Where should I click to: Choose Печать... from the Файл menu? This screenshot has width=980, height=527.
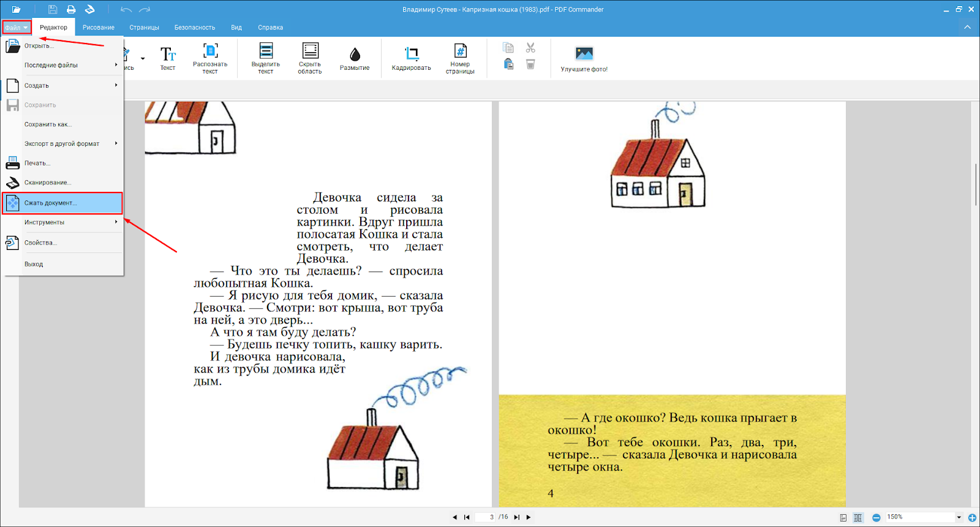[63, 163]
